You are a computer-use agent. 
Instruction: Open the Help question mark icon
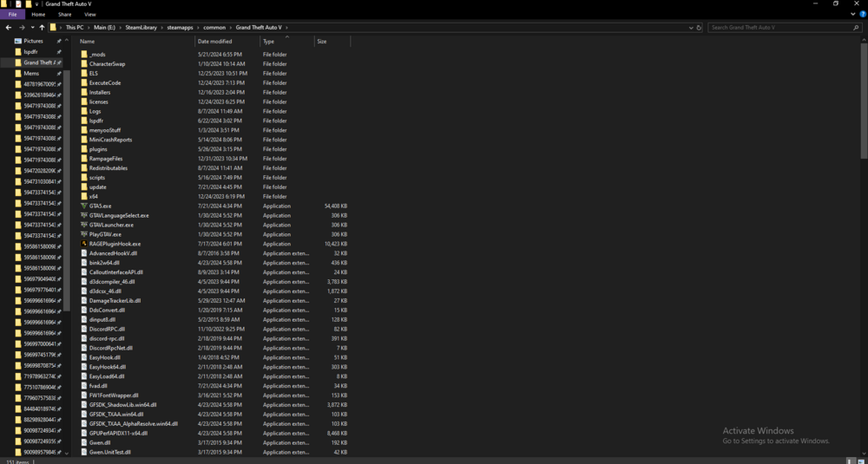(863, 15)
